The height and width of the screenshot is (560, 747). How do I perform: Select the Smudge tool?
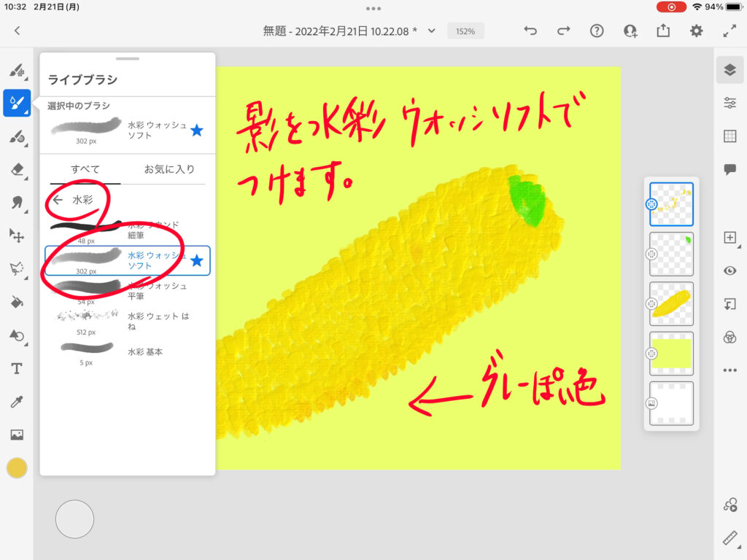(17, 203)
